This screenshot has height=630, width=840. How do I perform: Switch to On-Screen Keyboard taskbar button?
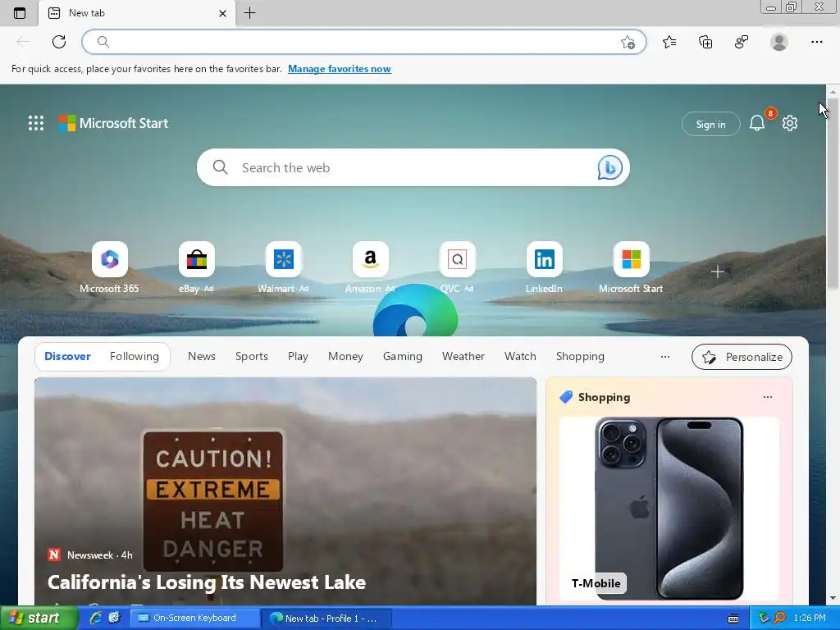[194, 618]
